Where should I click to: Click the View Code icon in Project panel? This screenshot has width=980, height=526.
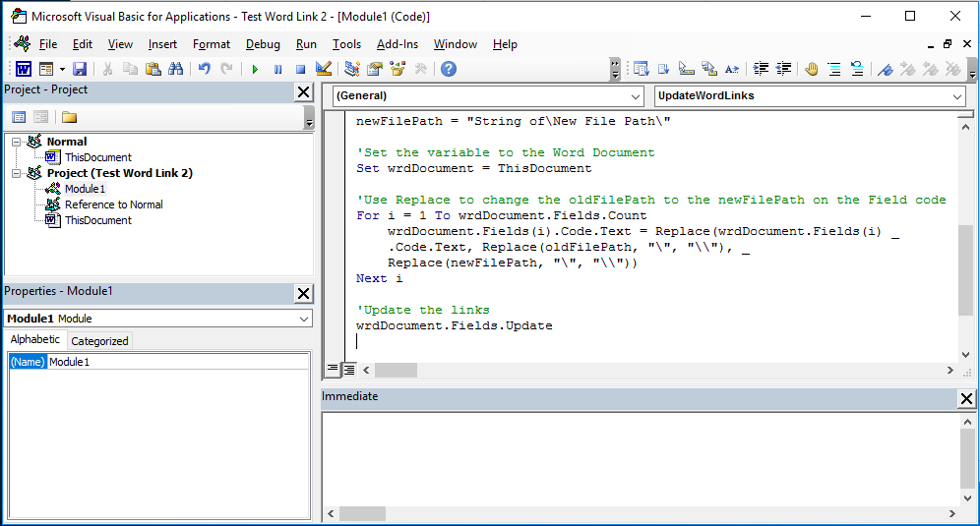tap(19, 117)
